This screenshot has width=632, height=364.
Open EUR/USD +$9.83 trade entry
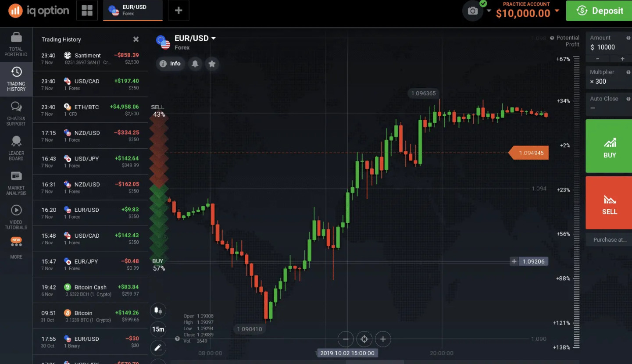90,213
